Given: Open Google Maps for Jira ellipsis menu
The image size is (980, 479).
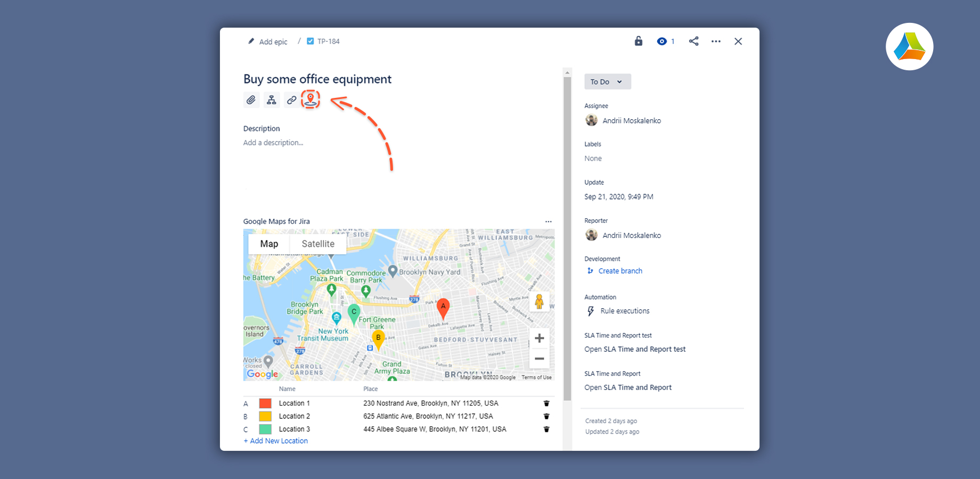Looking at the screenshot, I should coord(549,221).
